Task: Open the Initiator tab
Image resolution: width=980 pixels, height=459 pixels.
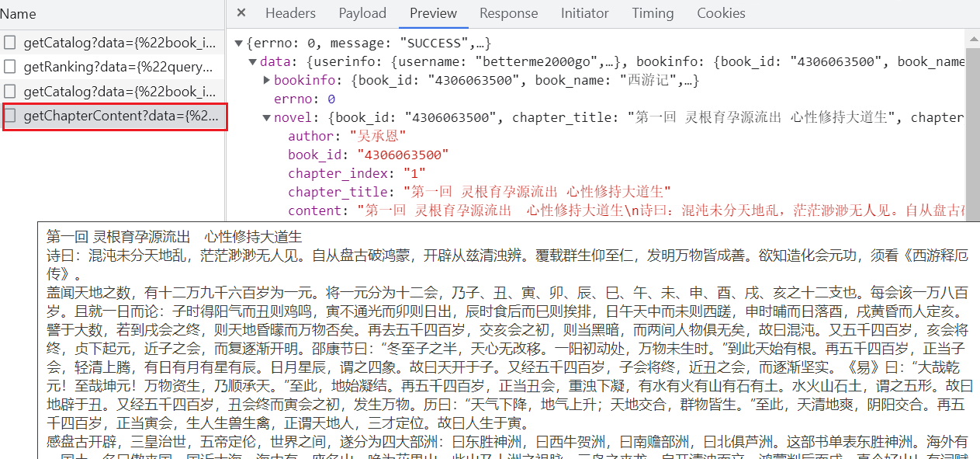Action: click(x=585, y=13)
